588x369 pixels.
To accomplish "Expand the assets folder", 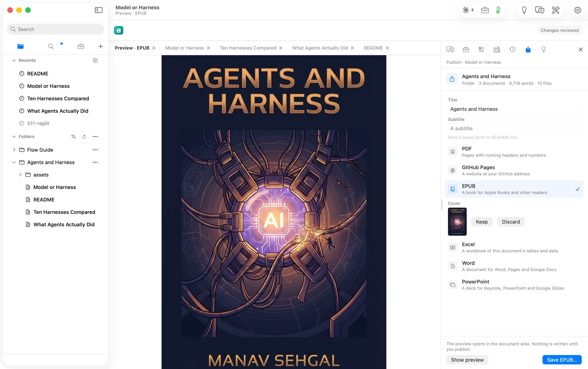I will (20, 175).
